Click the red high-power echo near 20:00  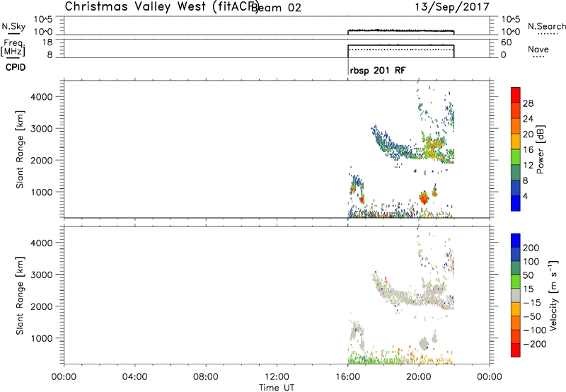point(423,198)
